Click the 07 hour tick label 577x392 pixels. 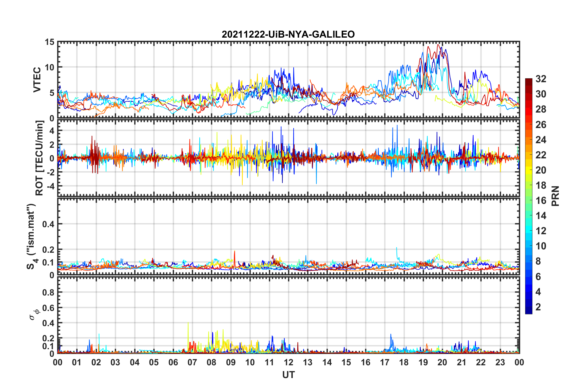192,362
